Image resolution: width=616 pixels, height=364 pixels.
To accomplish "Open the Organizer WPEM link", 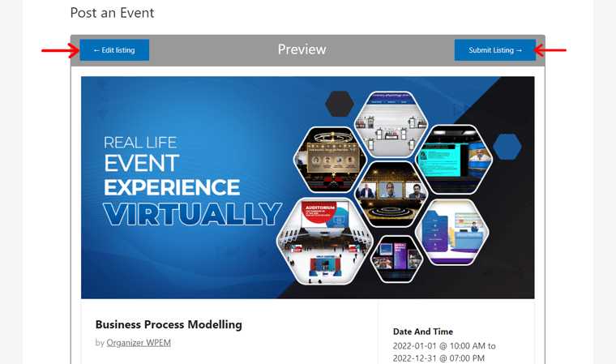I will coord(139,343).
